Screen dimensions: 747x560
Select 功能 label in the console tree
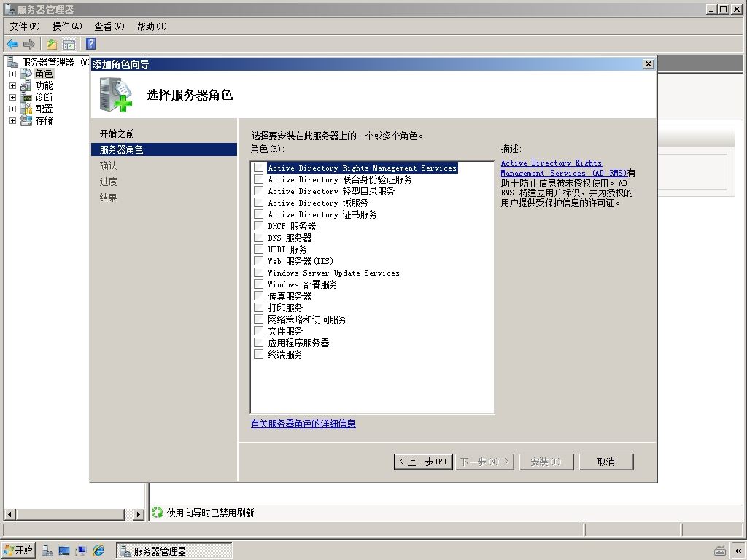tap(44, 86)
